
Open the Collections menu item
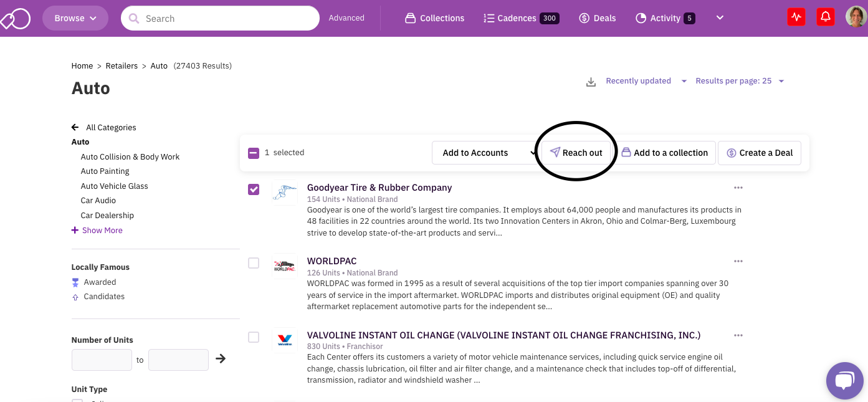pyautogui.click(x=435, y=18)
